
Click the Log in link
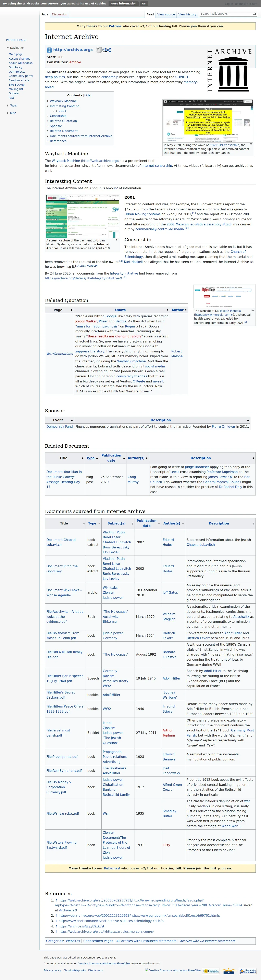click(x=229, y=4)
